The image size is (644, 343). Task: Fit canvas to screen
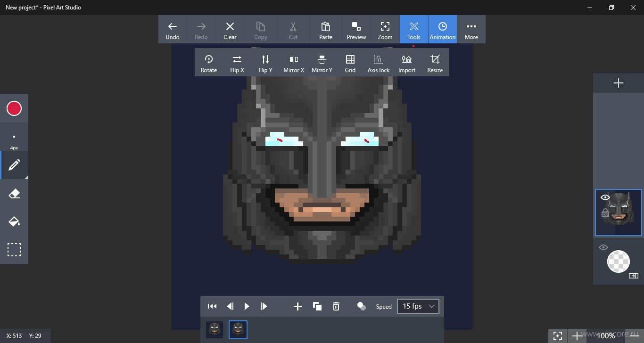(558, 336)
